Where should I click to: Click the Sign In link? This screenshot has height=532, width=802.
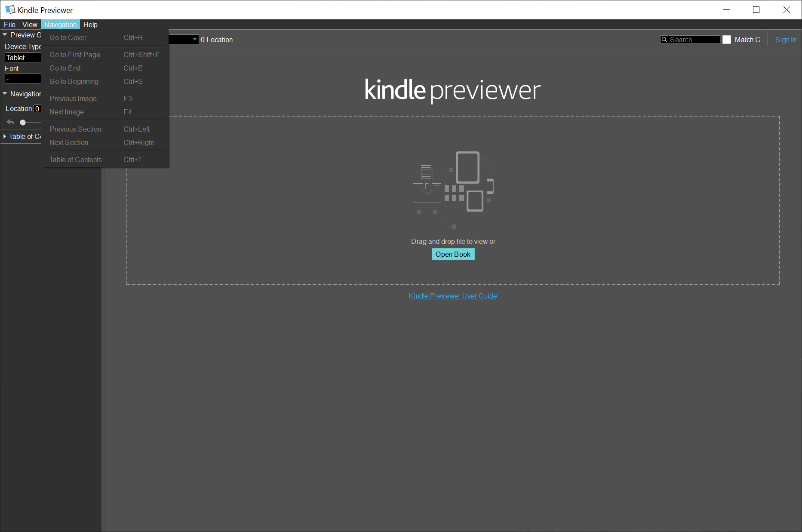pos(785,40)
